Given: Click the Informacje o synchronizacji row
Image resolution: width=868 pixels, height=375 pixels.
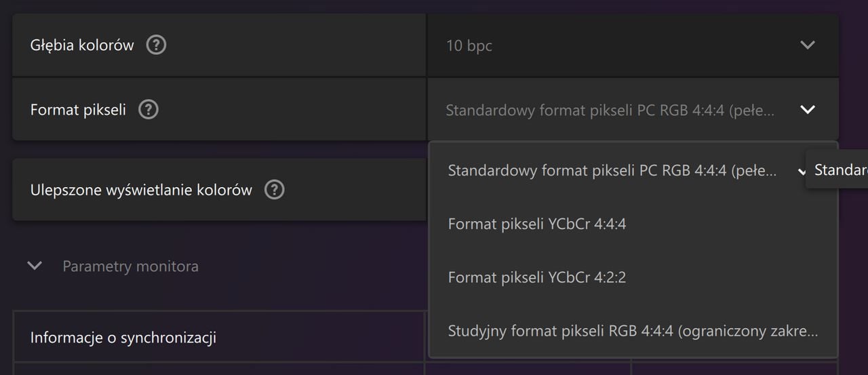Looking at the screenshot, I should click(x=219, y=337).
